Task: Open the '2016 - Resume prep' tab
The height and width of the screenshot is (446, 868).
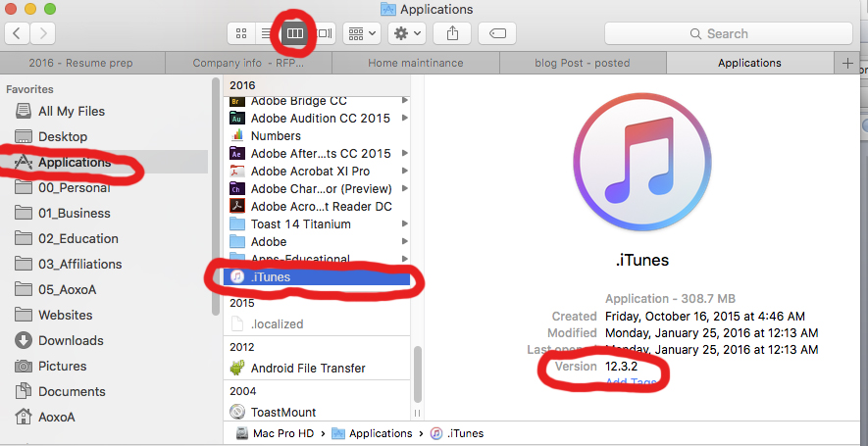Action: pos(82,63)
